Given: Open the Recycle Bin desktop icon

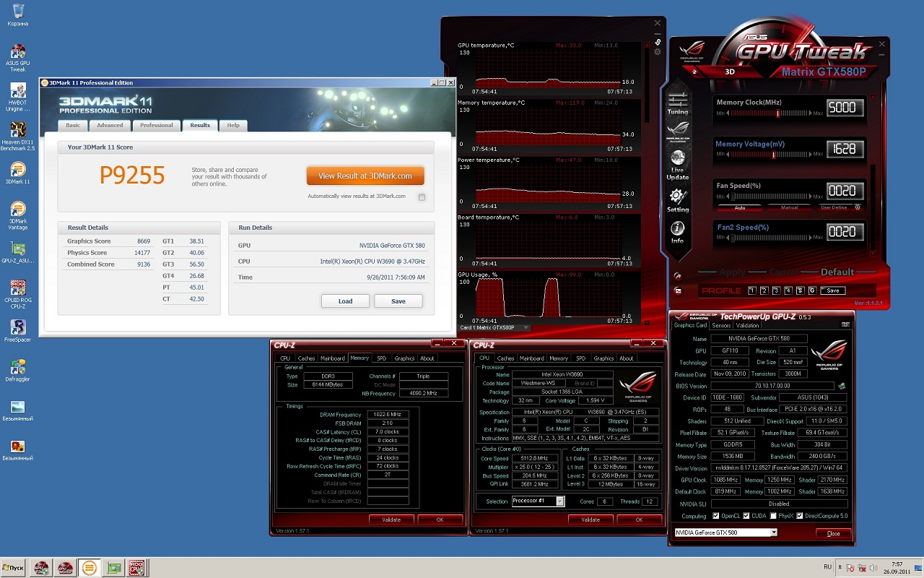Looking at the screenshot, I should 18,14.
